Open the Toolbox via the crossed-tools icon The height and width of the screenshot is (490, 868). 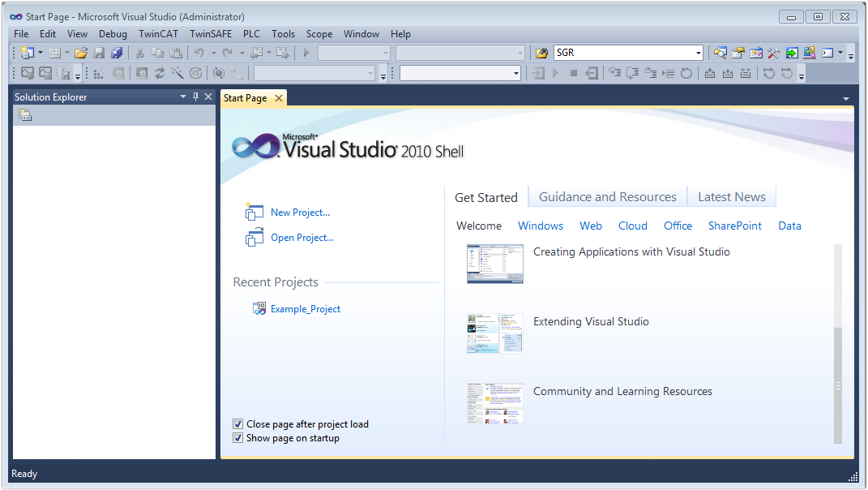pyautogui.click(x=773, y=53)
